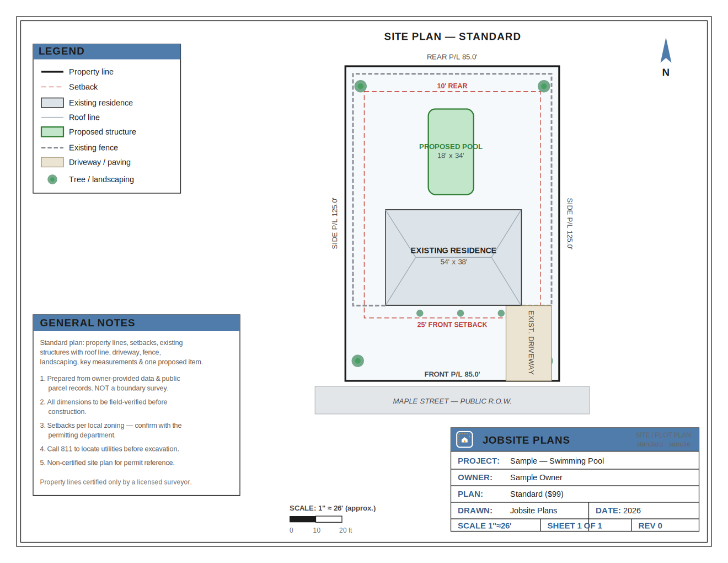Click the top-left corner tree on lot
The image size is (728, 563).
click(361, 86)
